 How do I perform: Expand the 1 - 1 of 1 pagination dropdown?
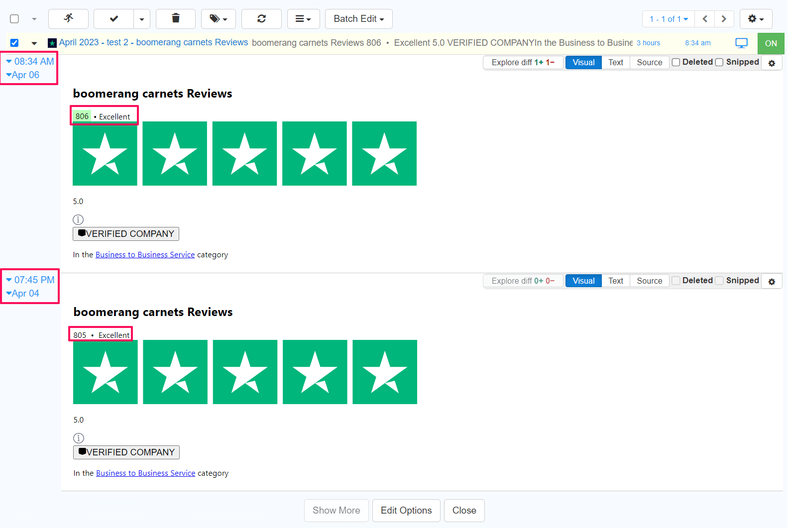(x=668, y=19)
